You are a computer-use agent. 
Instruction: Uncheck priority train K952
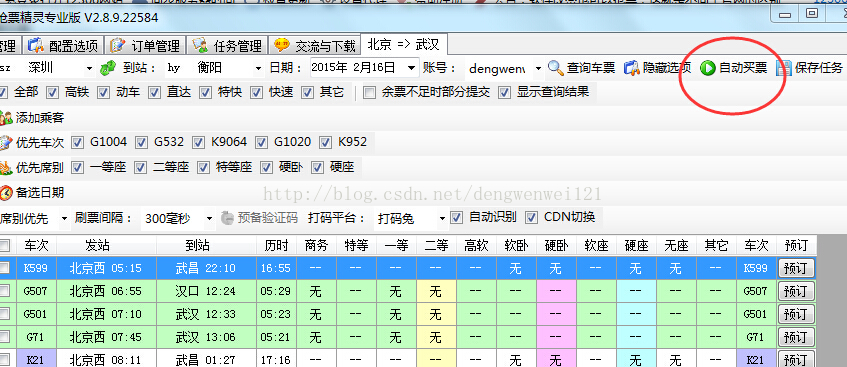point(326,143)
